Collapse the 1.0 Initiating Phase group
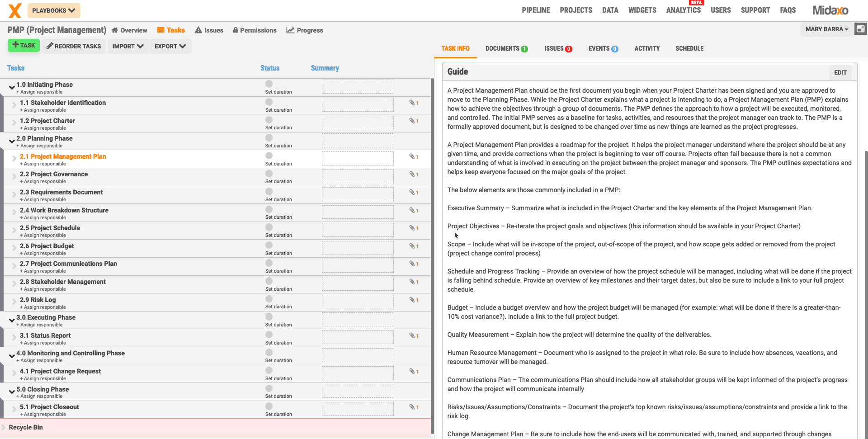Image resolution: width=868 pixels, height=439 pixels. [x=12, y=88]
